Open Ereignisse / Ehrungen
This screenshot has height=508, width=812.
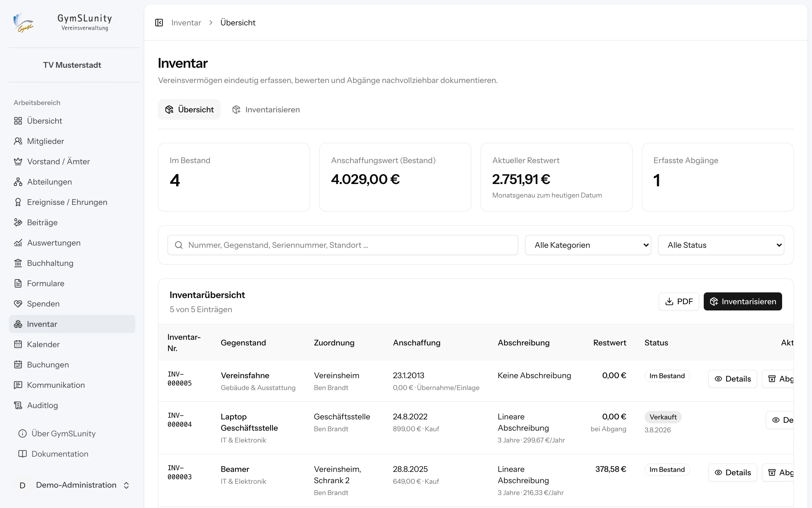(72, 202)
